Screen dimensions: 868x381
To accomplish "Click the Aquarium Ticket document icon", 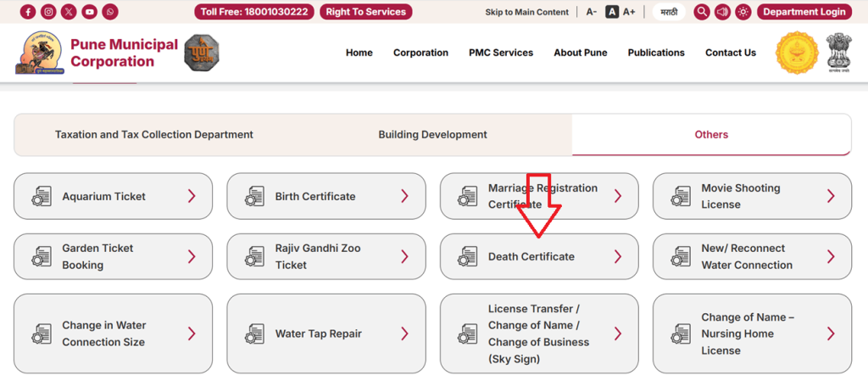I will click(x=42, y=197).
